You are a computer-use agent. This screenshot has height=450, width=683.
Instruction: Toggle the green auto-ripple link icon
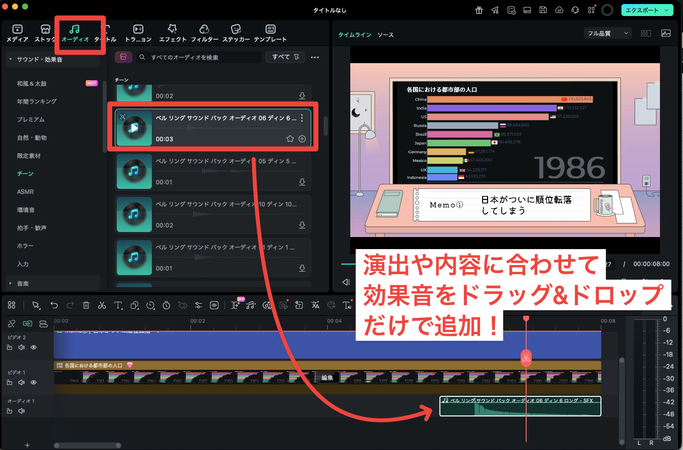pos(27,324)
